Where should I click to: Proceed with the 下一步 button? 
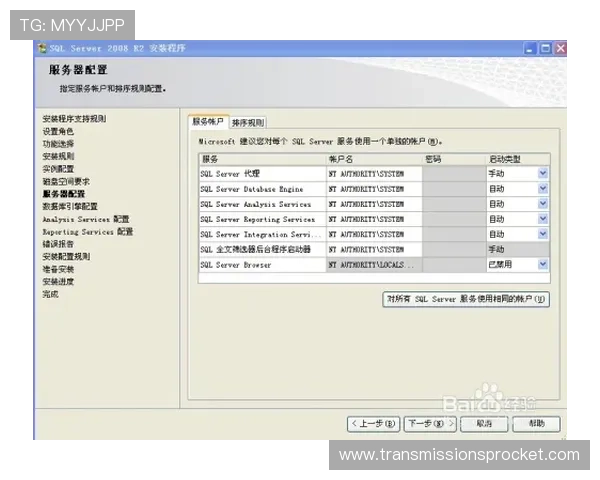click(430, 424)
